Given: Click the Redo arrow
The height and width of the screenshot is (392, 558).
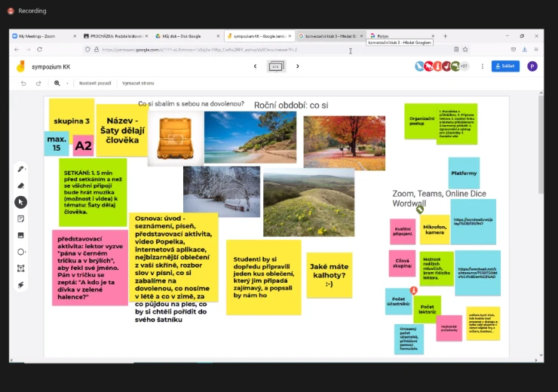Looking at the screenshot, I should 38,83.
